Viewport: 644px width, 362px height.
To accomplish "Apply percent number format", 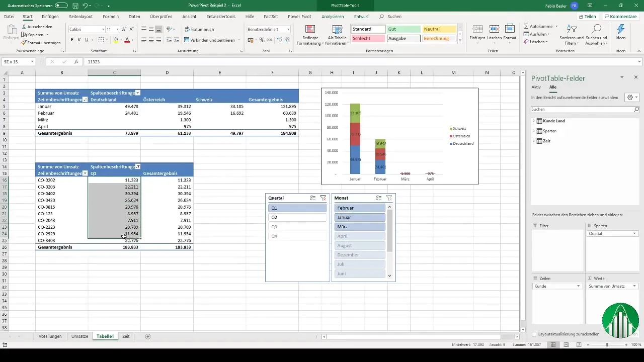I will (262, 40).
